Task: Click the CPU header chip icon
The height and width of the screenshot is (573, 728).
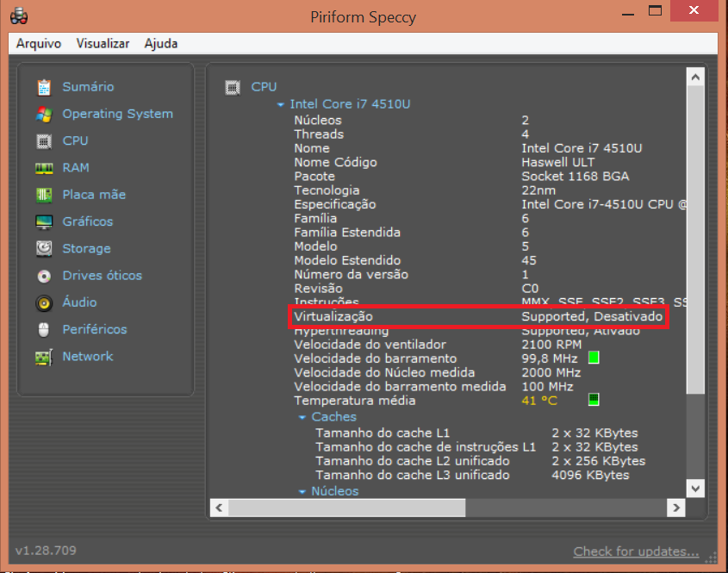Action: coord(233,87)
